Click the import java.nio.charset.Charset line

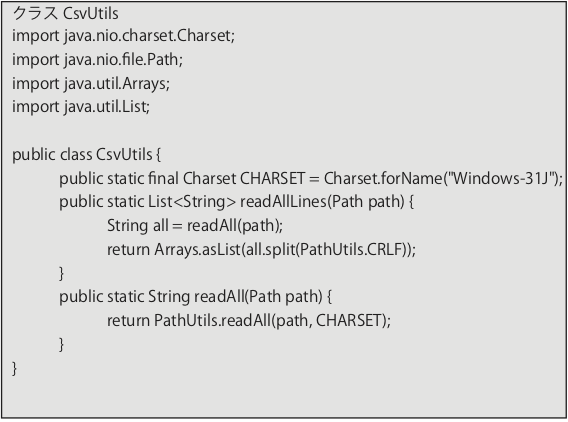124,36
